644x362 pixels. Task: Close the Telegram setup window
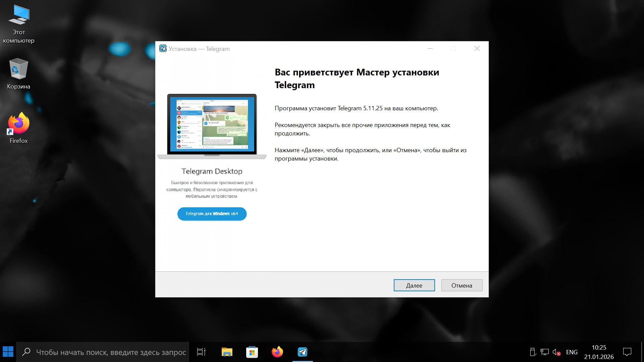(477, 49)
